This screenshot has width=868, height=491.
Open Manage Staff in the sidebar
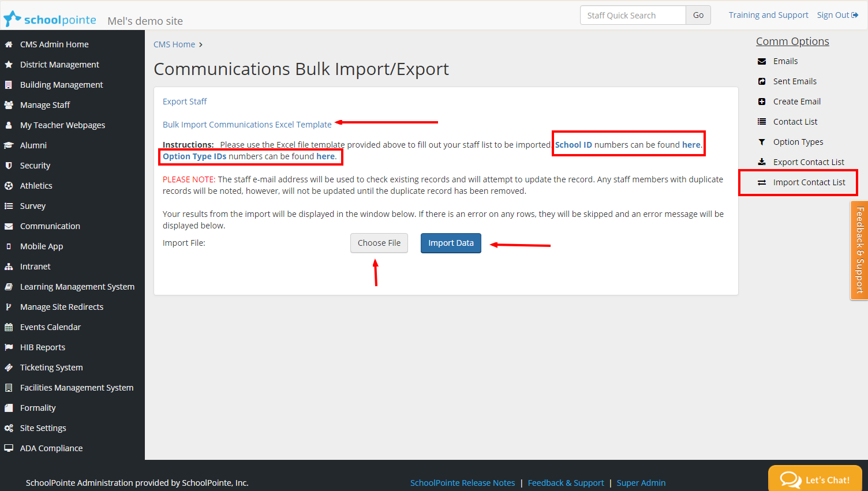click(45, 105)
